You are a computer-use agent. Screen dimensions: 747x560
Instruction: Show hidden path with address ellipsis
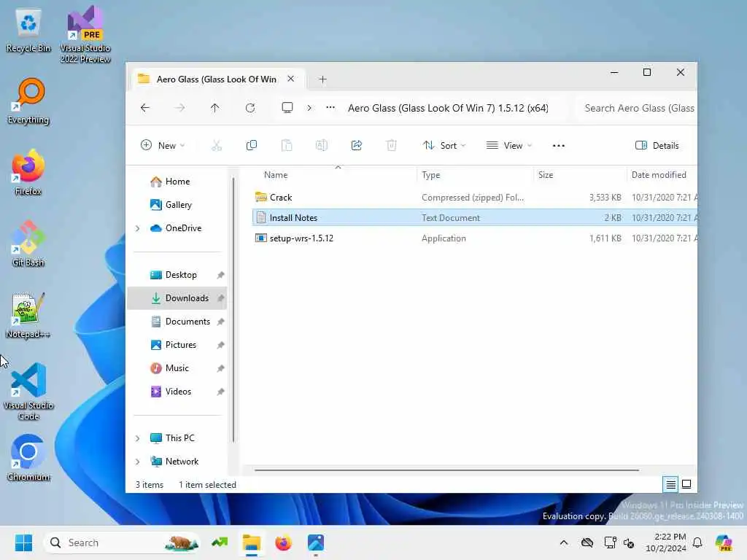(330, 108)
